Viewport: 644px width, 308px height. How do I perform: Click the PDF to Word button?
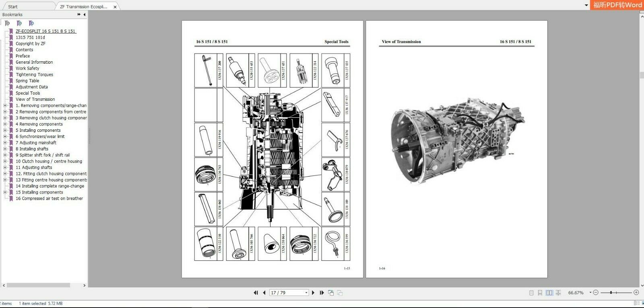pos(617,5)
